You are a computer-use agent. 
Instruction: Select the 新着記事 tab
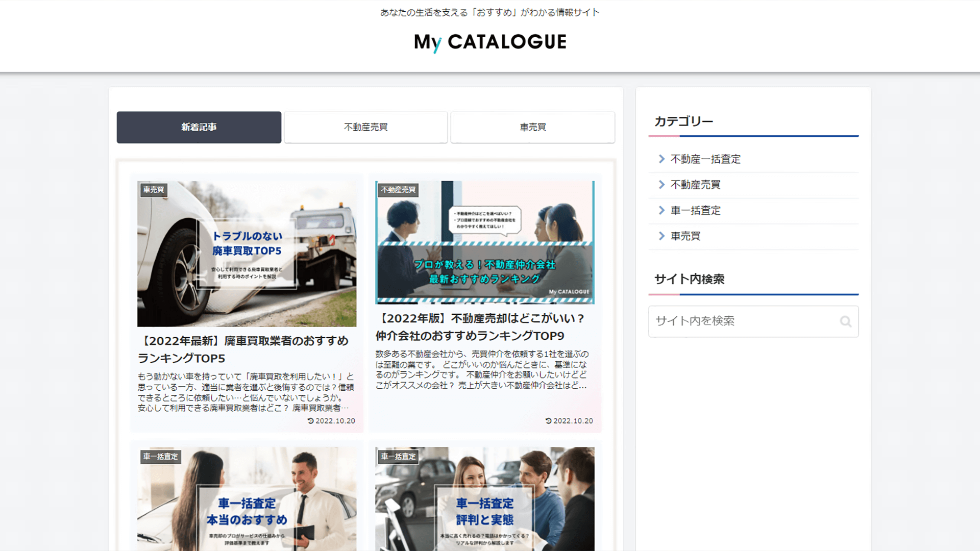point(199,127)
